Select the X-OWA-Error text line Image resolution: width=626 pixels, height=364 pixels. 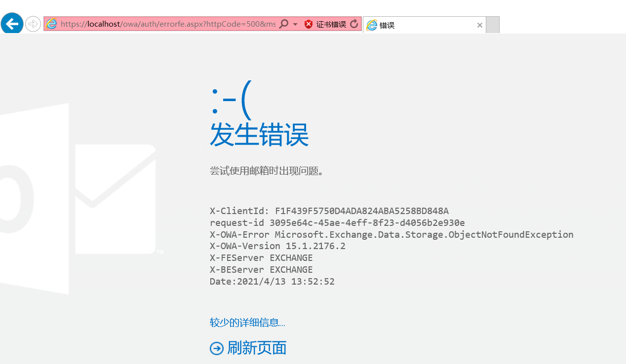point(391,234)
